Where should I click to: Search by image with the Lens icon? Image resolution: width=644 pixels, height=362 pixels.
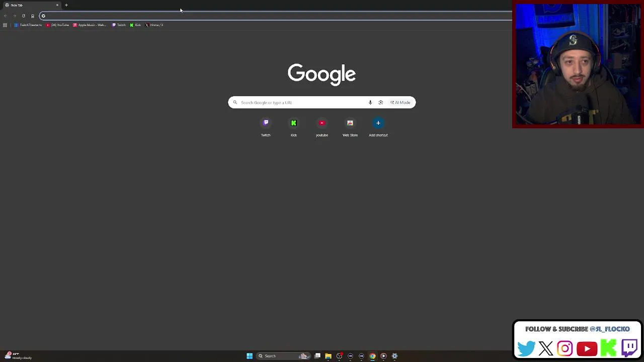381,103
